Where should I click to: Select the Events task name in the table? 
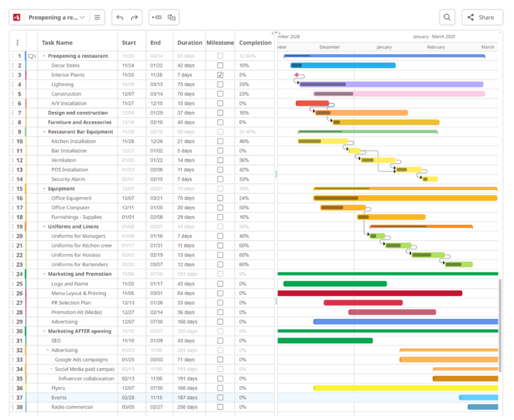(x=58, y=397)
